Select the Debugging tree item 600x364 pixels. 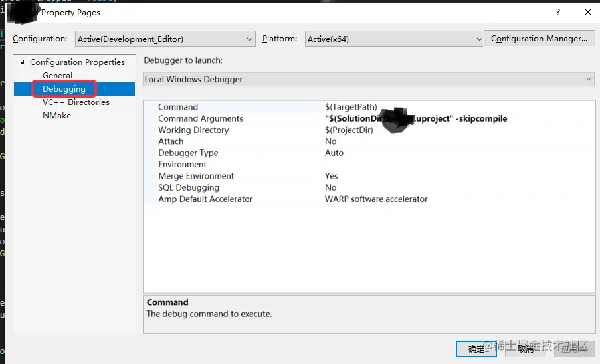[x=64, y=89]
